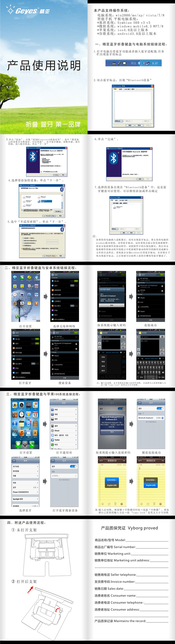Screen dimensions: 175x644
Task: Open 数据使用 in the 选择无线和网络 settings screen
Action: tap(65, 290)
